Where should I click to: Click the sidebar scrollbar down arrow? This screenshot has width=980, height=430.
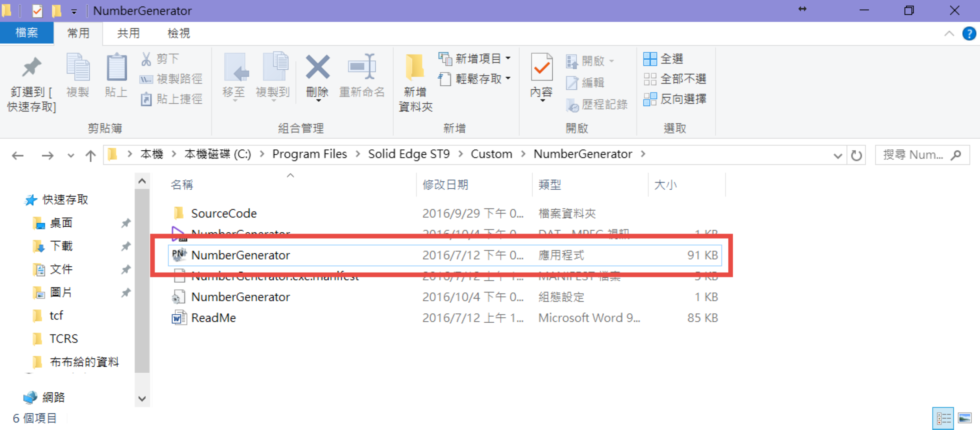pos(142,399)
